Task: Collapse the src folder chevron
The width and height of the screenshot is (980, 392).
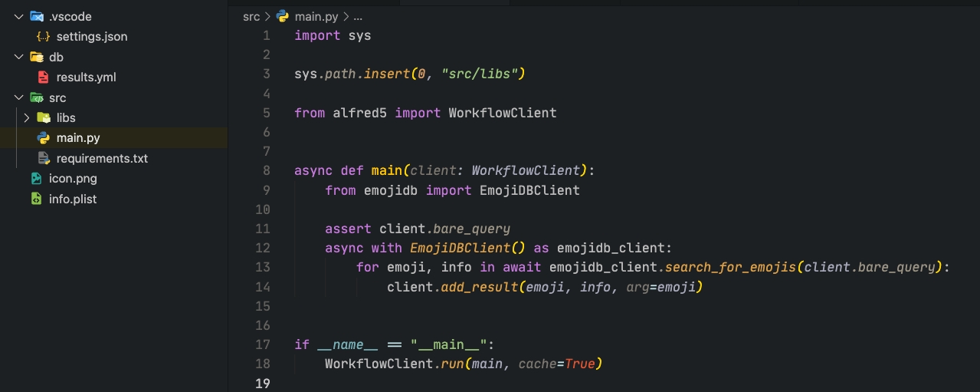Action: click(19, 97)
